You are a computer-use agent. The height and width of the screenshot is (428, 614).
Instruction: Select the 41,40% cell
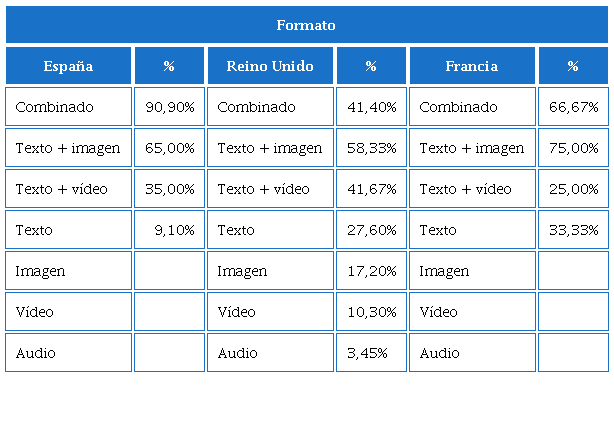tap(371, 107)
